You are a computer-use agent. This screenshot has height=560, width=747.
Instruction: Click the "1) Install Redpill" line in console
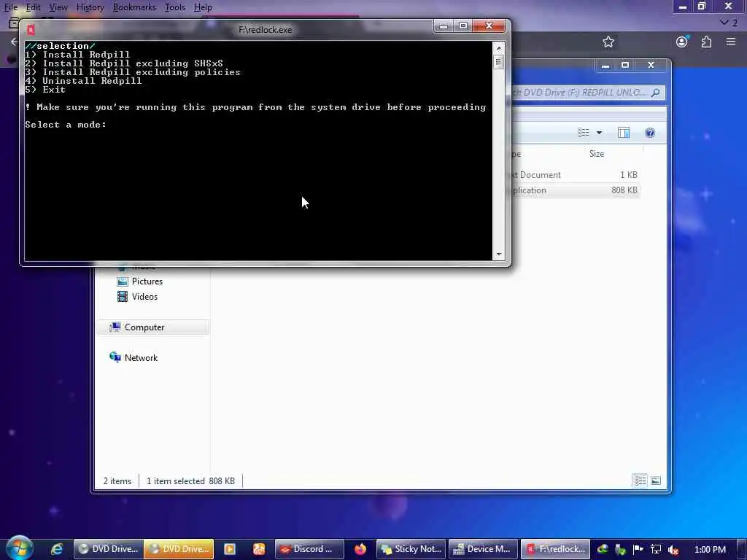[x=77, y=55]
